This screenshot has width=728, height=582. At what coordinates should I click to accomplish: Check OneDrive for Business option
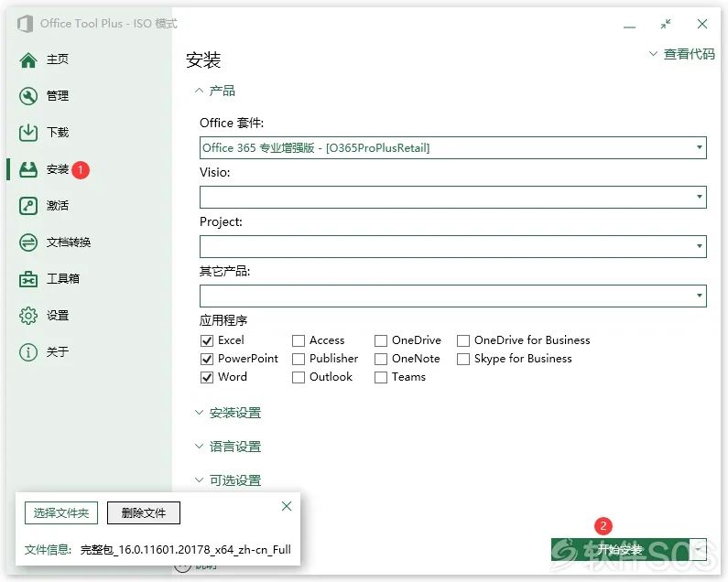pyautogui.click(x=463, y=340)
